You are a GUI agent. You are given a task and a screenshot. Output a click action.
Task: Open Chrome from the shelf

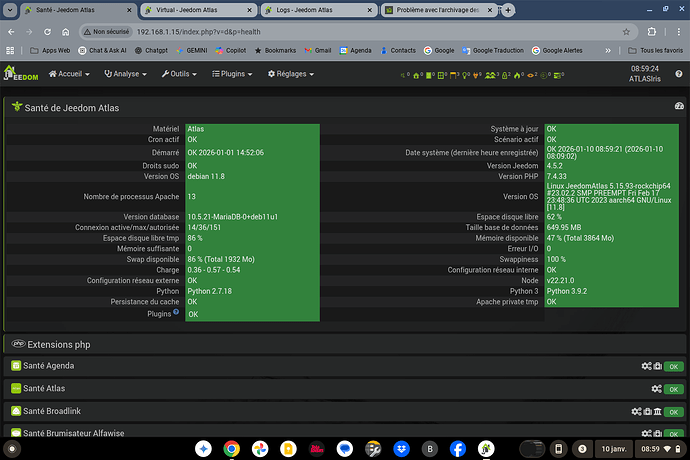(231, 449)
